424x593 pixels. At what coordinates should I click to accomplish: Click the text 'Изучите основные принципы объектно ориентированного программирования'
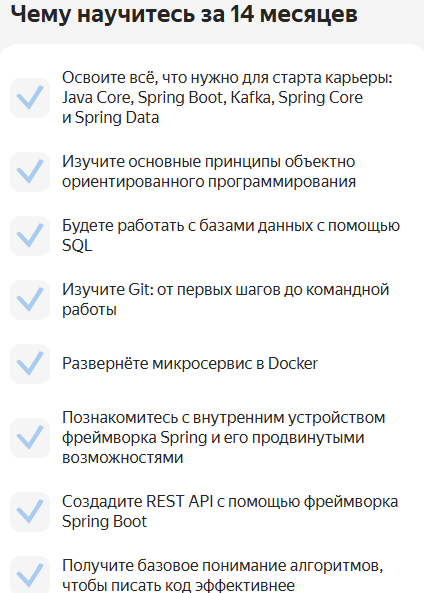(x=209, y=172)
